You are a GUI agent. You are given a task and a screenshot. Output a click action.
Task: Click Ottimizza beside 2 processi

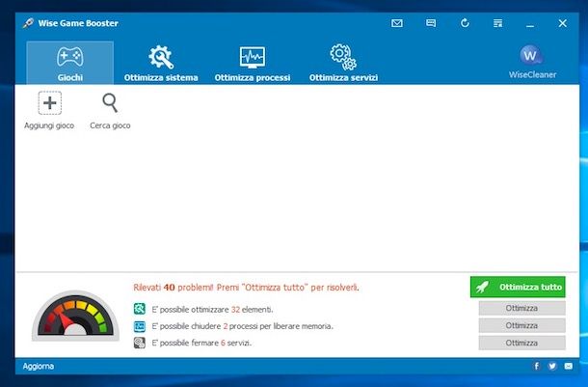(522, 325)
